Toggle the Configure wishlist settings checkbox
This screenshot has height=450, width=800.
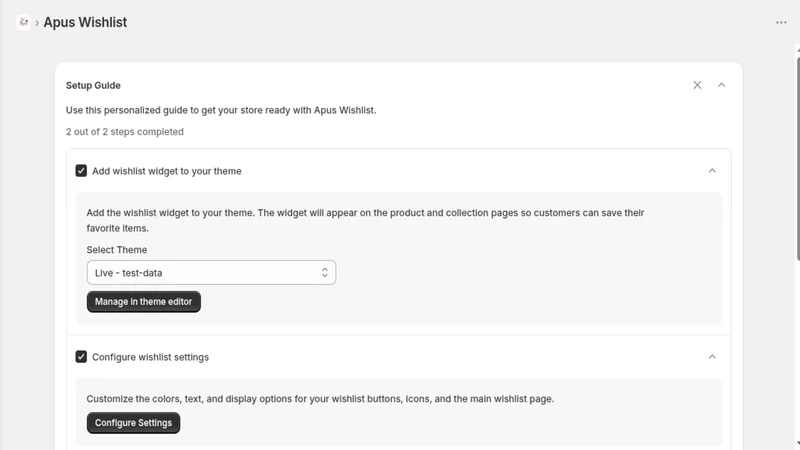[x=81, y=357]
